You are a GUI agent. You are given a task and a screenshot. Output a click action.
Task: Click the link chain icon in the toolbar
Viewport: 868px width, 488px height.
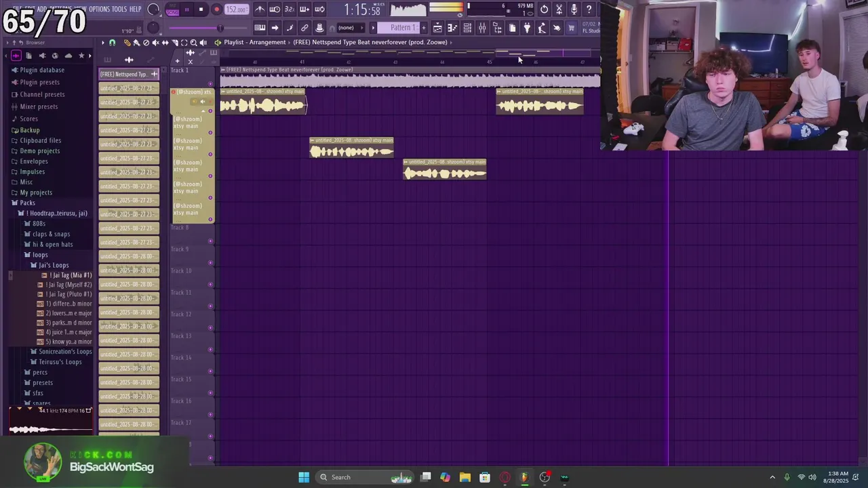(x=304, y=28)
